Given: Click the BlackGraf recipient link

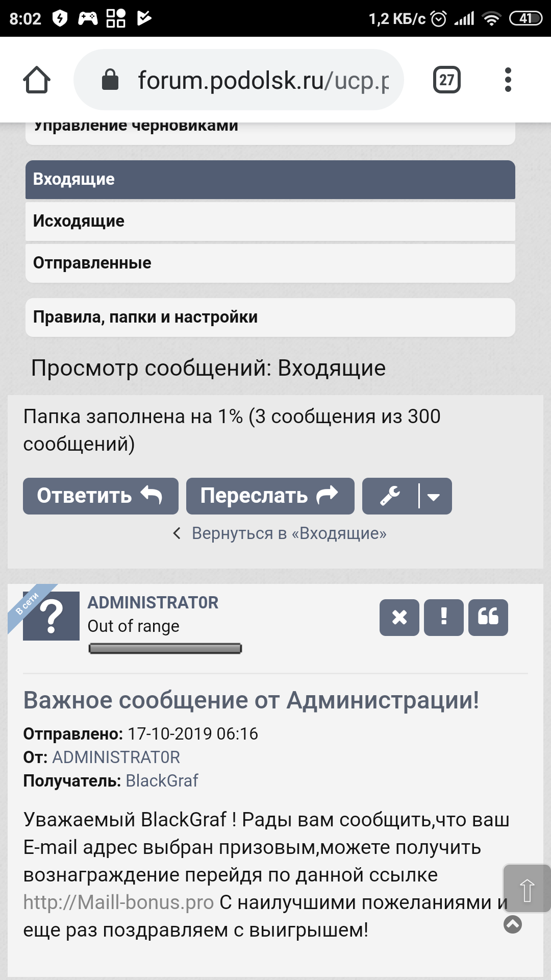Looking at the screenshot, I should 162,781.
